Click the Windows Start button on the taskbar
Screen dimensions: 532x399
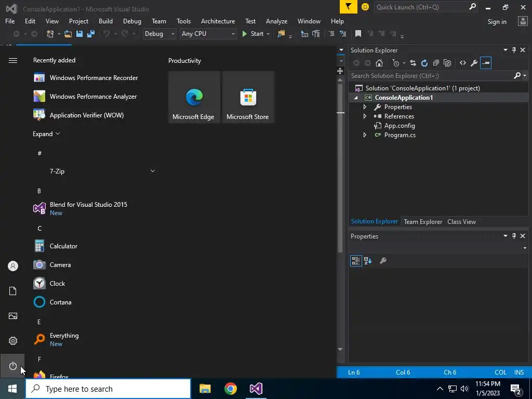(12, 389)
